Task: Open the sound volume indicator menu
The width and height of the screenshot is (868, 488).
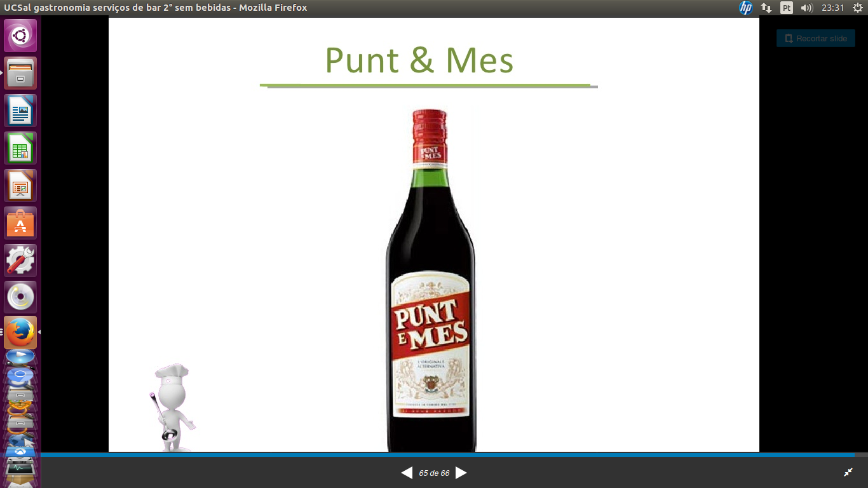Action: click(x=806, y=8)
